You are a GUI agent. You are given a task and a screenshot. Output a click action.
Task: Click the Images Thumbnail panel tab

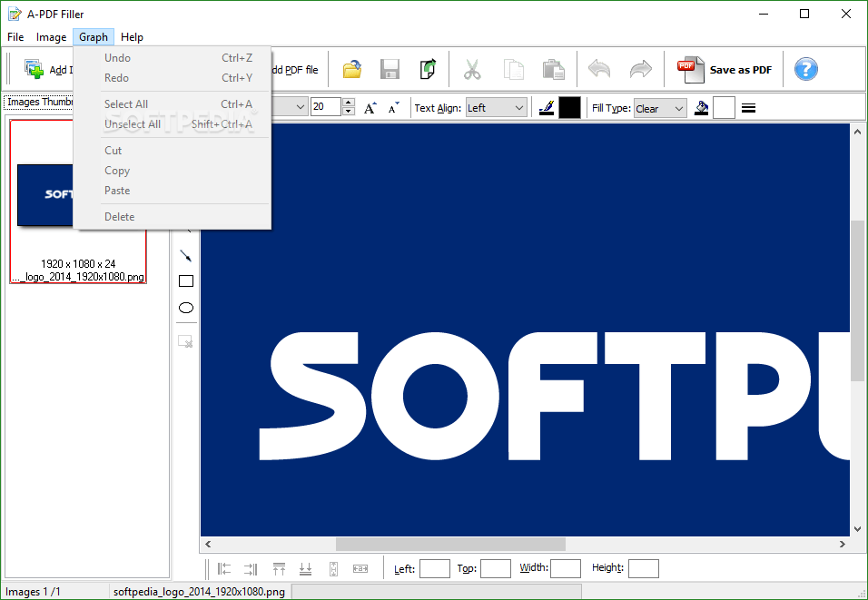click(39, 102)
